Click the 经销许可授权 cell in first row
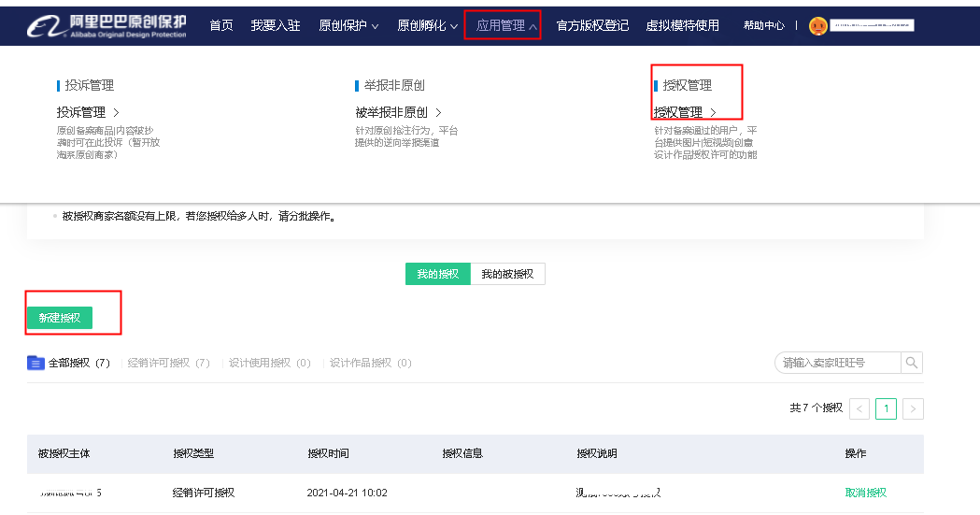 coord(204,493)
